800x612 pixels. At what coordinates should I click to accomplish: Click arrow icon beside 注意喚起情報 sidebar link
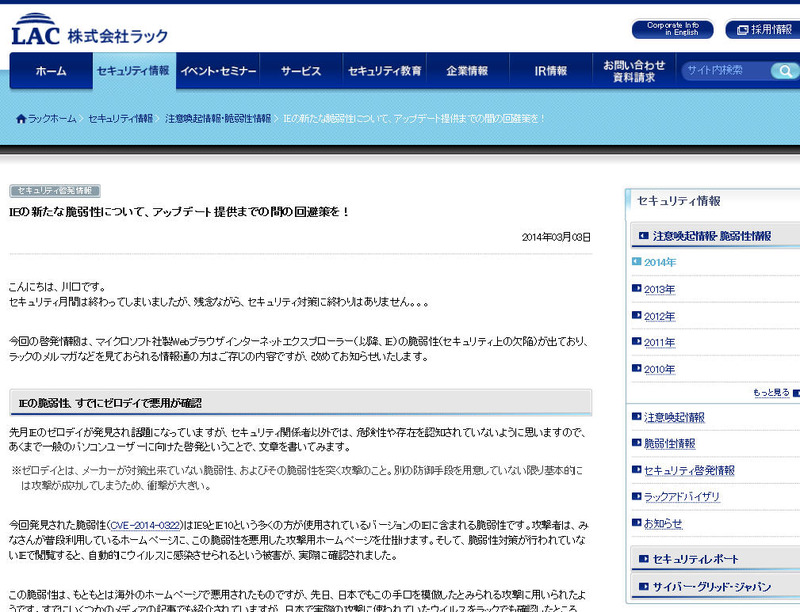click(637, 417)
